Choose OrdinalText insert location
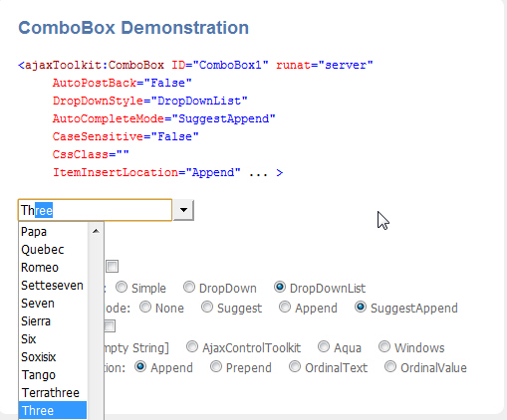This screenshot has height=420, width=507. click(x=295, y=366)
